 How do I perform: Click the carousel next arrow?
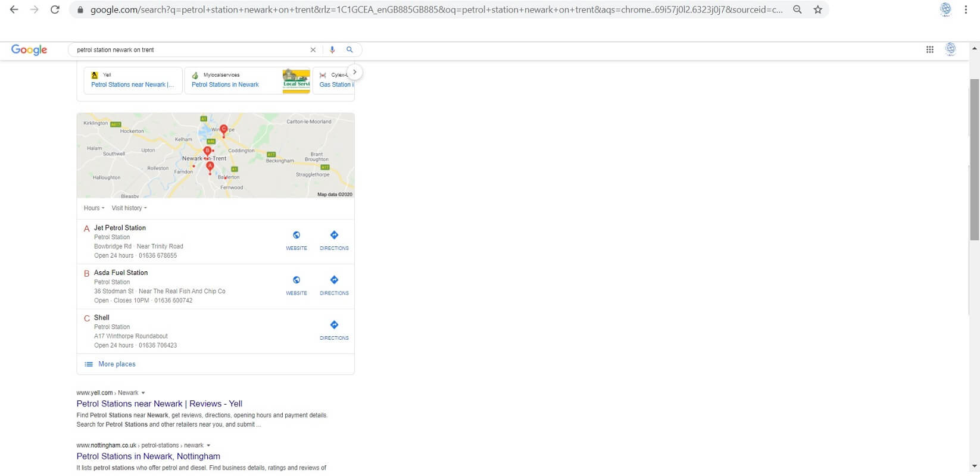(x=354, y=72)
